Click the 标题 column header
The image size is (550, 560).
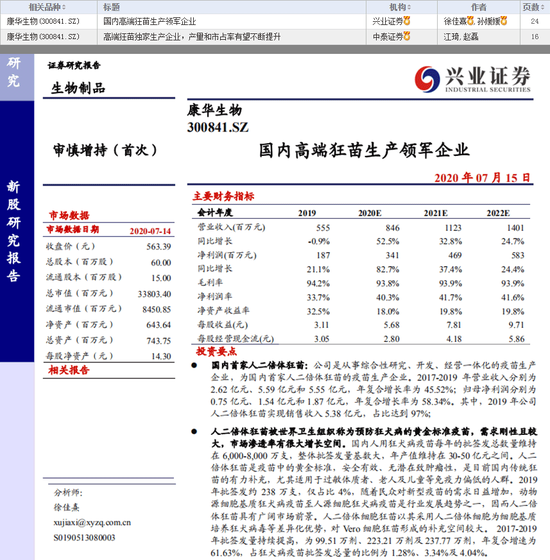point(111,7)
